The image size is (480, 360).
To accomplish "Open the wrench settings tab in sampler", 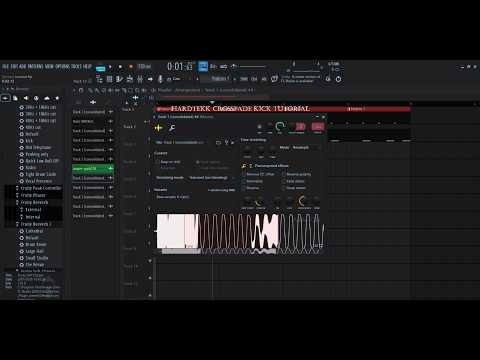I will 172,128.
